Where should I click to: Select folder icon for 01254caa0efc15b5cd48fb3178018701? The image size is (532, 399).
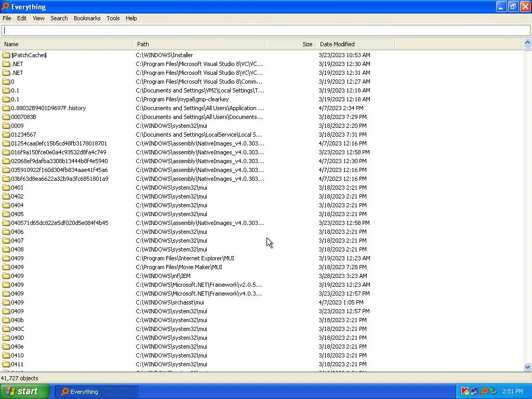[6, 143]
